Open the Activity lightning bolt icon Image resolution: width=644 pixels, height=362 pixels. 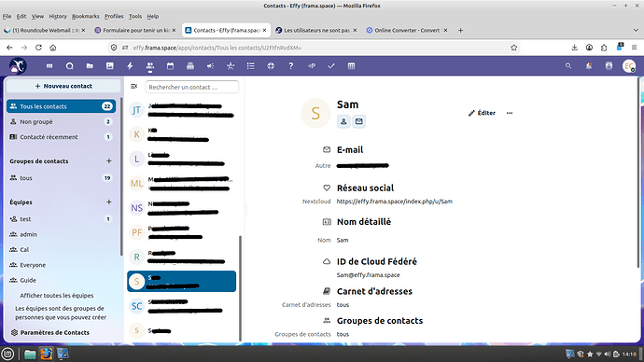pos(130,66)
